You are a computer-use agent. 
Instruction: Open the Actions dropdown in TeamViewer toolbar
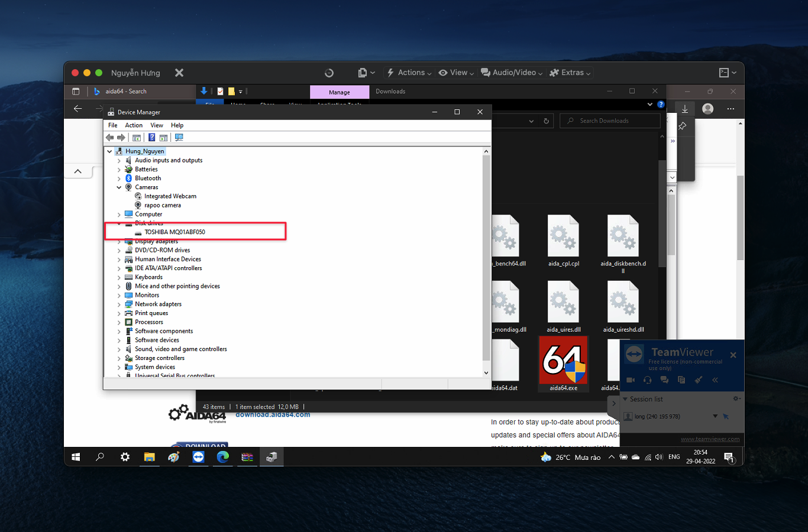click(410, 73)
